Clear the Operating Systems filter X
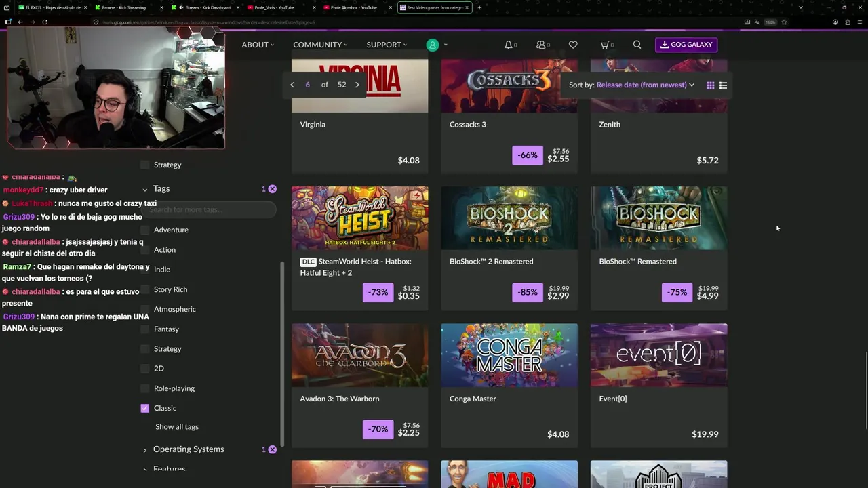Viewport: 868px width, 488px height. (x=272, y=449)
